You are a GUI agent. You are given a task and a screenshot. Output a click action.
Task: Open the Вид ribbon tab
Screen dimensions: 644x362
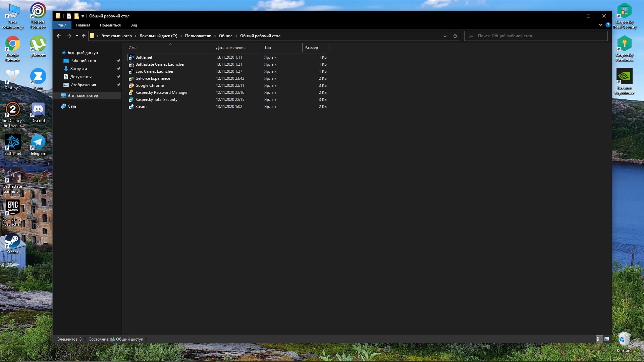point(133,25)
